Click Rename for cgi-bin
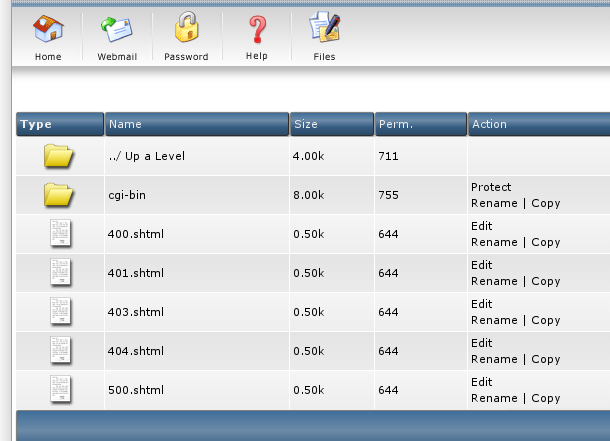The height and width of the screenshot is (441, 610). coord(494,203)
